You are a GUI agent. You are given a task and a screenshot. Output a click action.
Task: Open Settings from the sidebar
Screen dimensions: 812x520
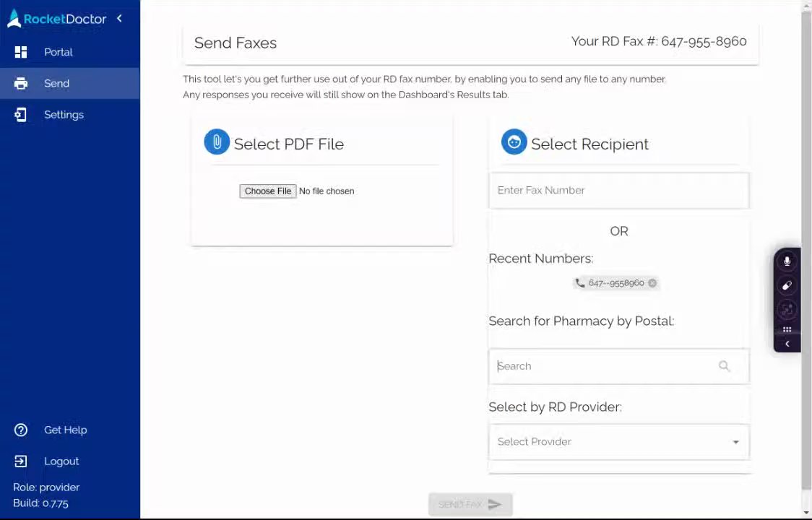click(x=64, y=115)
